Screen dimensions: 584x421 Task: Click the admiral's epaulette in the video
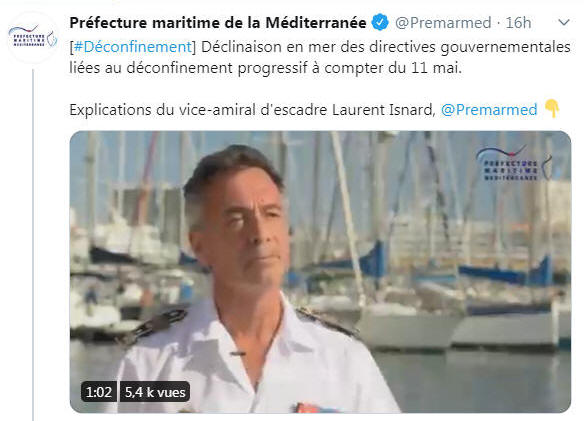(155, 326)
